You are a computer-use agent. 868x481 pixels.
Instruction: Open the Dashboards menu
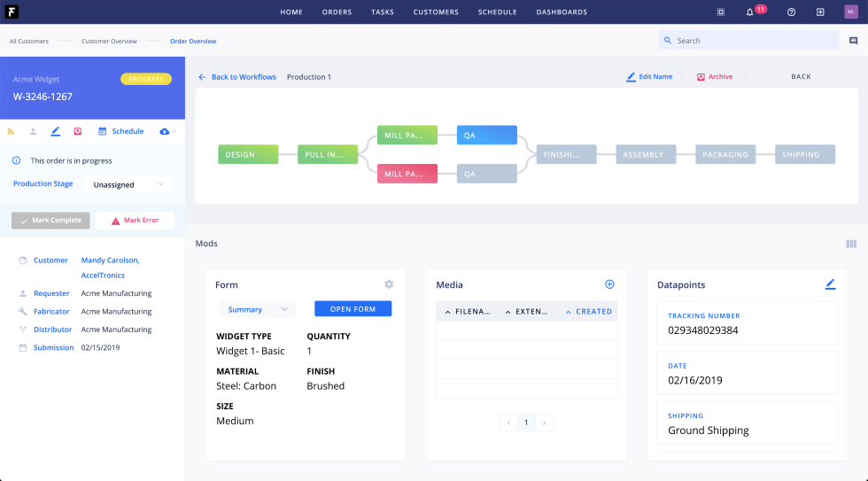click(562, 12)
